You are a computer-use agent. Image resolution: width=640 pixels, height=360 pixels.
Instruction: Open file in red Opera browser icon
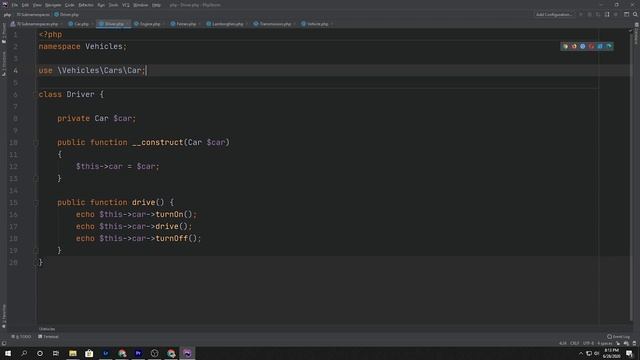(591, 47)
